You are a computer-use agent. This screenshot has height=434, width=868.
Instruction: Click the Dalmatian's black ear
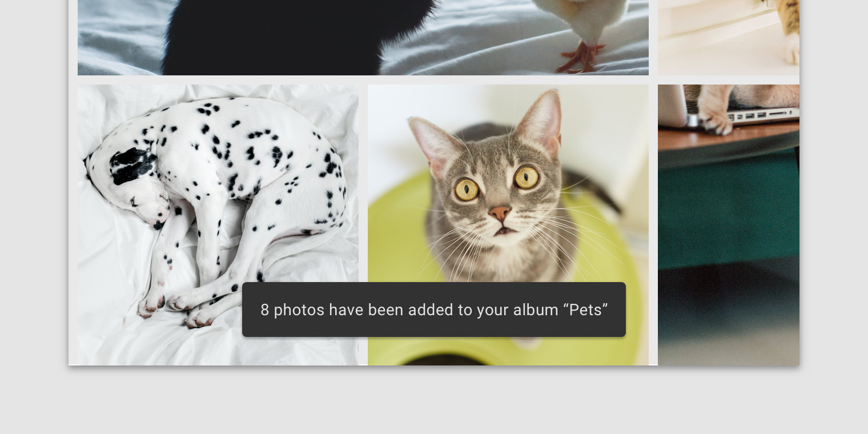tap(131, 166)
